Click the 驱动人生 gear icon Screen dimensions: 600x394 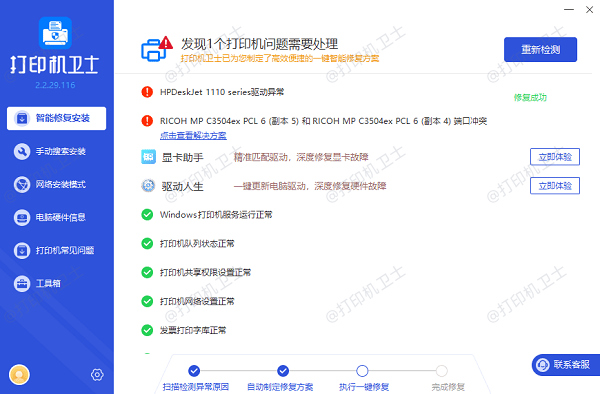click(148, 186)
